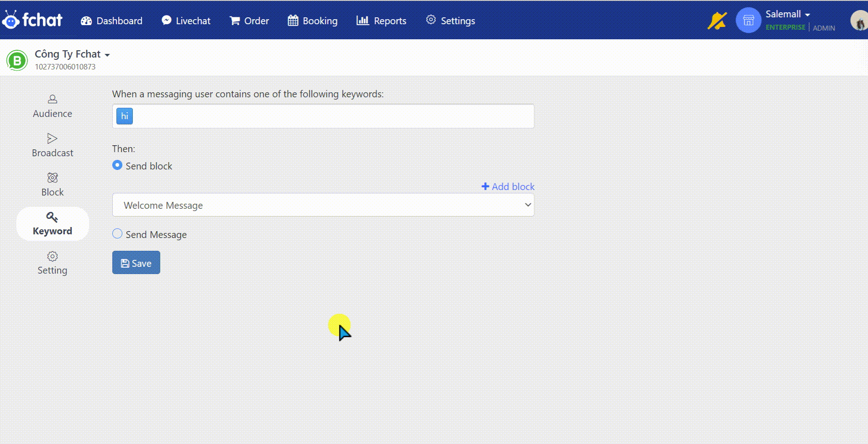Click the 'hi' keyword tag
Viewport: 868px width, 444px height.
point(125,116)
